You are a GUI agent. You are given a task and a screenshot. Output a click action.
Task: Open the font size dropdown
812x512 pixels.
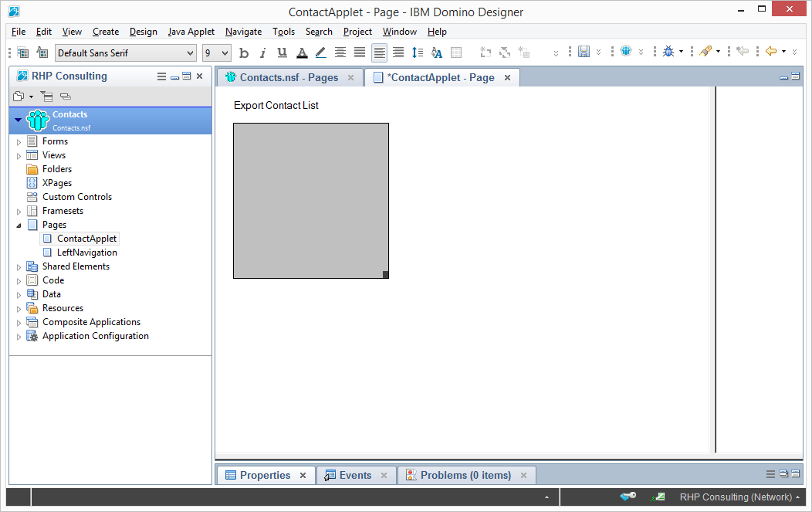216,53
